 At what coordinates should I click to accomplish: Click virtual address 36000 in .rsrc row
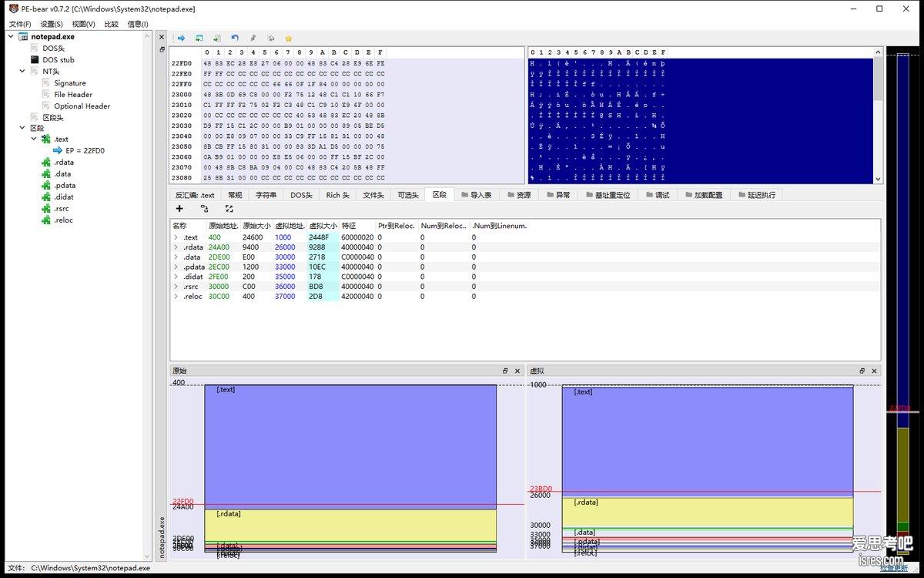pyautogui.click(x=285, y=287)
